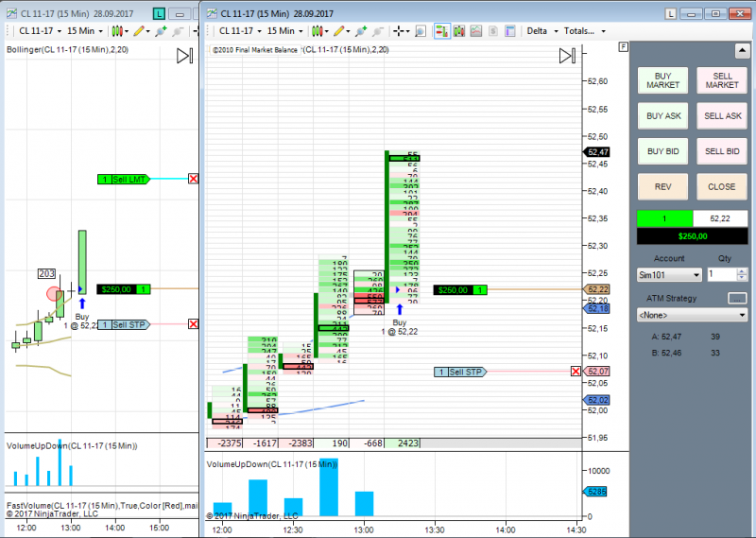The image size is (756, 538).
Task: Click the BUY ASK button
Action: point(663,115)
